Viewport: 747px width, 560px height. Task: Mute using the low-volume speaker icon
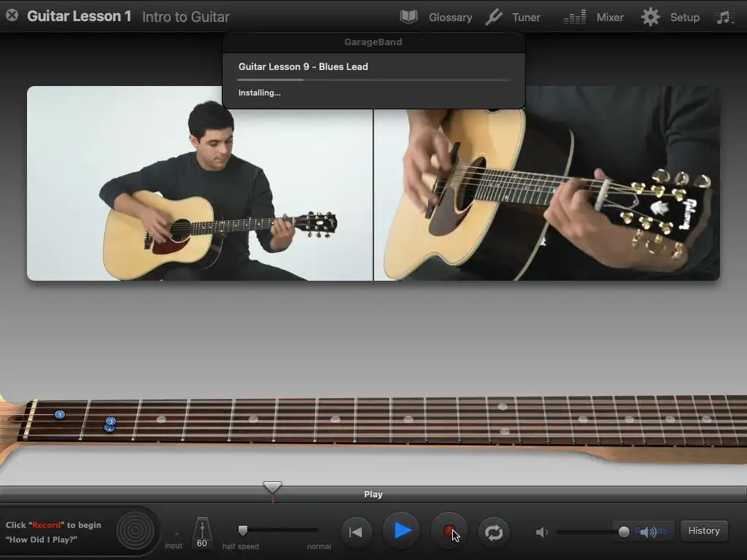(541, 532)
